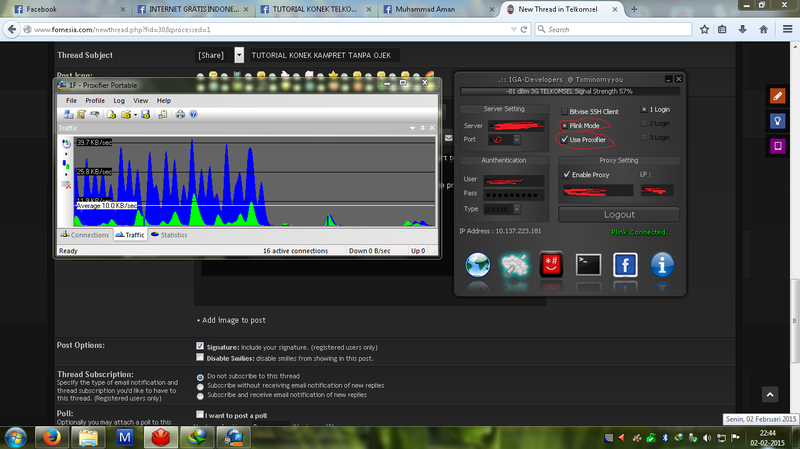The height and width of the screenshot is (449, 800).
Task: Open the Log menu in Proxifier
Action: [x=119, y=101]
